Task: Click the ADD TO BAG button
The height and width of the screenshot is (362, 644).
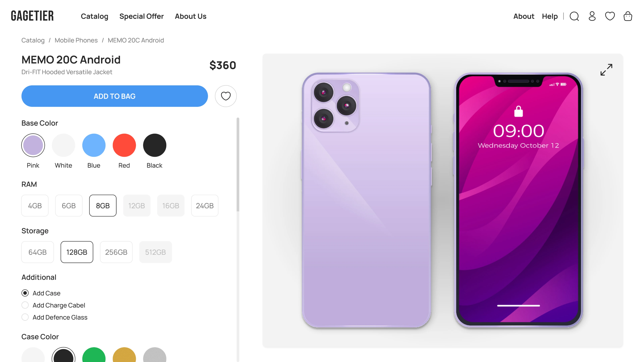Action: [x=115, y=96]
